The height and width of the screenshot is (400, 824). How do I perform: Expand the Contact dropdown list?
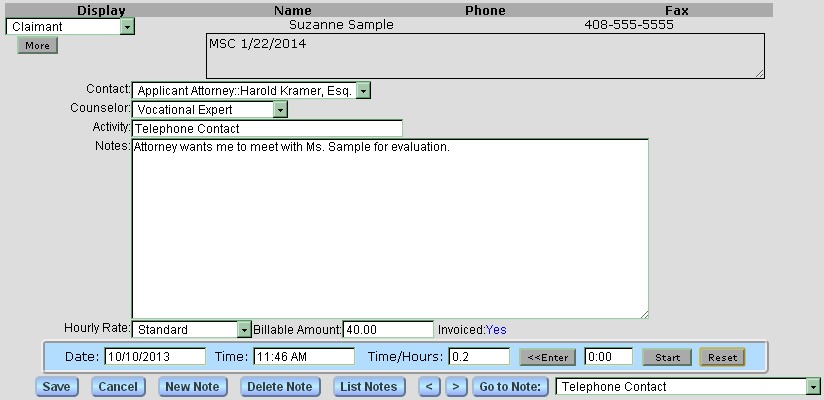(x=363, y=91)
